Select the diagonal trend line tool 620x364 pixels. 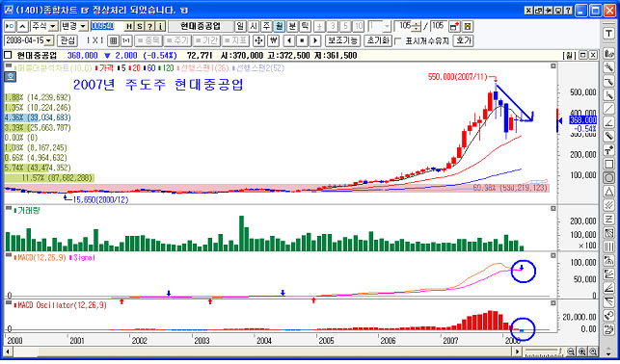(x=608, y=109)
